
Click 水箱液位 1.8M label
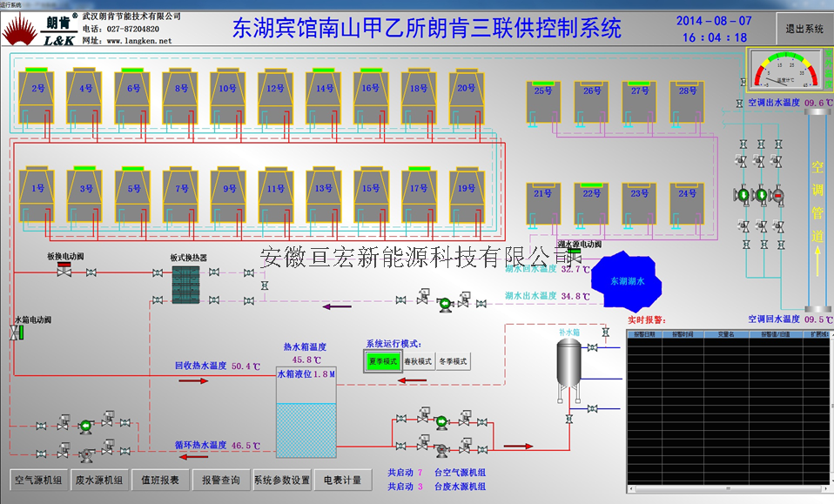[x=306, y=374]
